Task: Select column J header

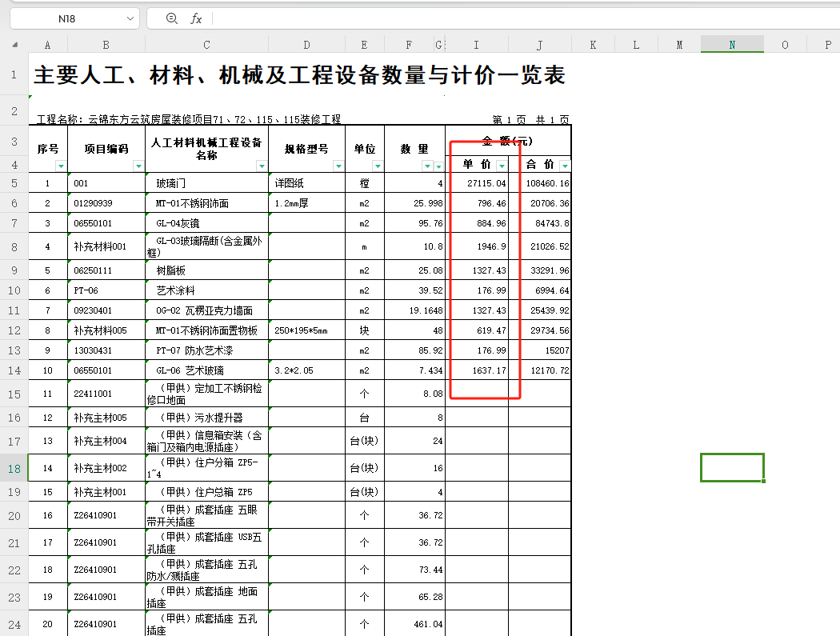Action: (539, 45)
